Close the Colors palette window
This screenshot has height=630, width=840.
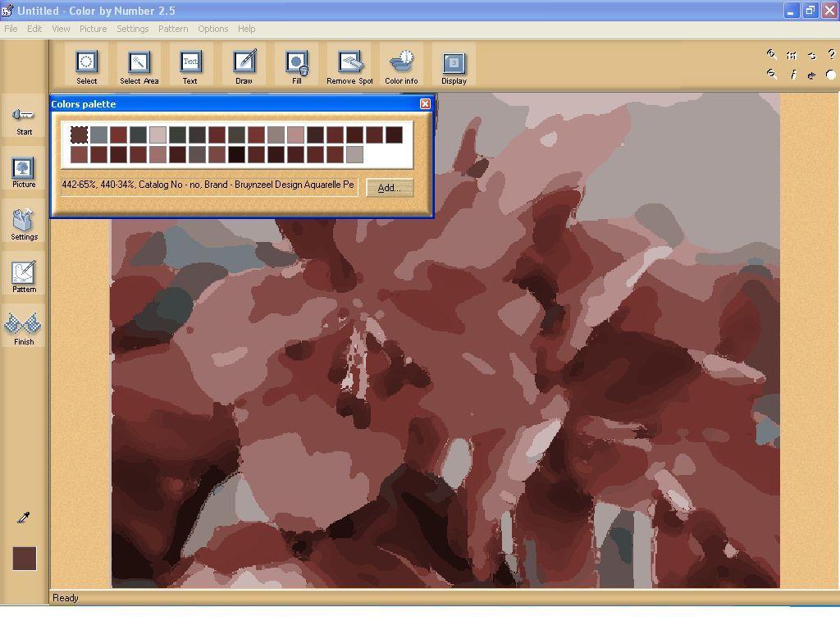click(x=425, y=104)
